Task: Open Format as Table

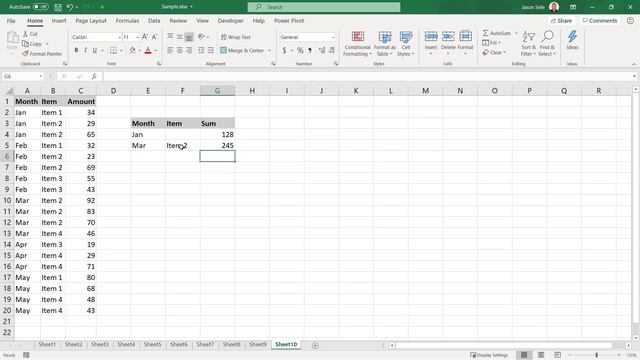Action: pyautogui.click(x=385, y=44)
